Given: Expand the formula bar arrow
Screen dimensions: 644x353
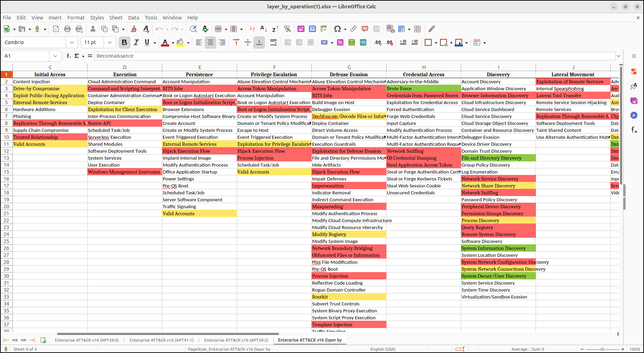Looking at the screenshot, I should point(619,56).
